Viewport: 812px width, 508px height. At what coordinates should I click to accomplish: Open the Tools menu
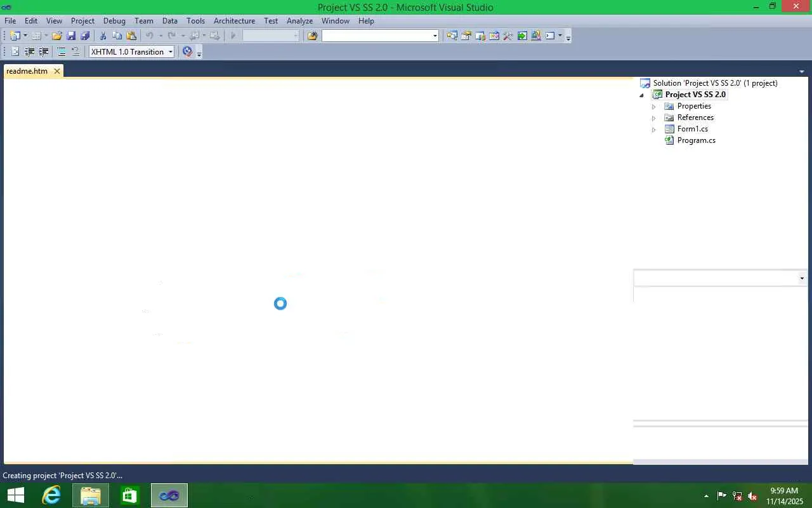(x=196, y=21)
